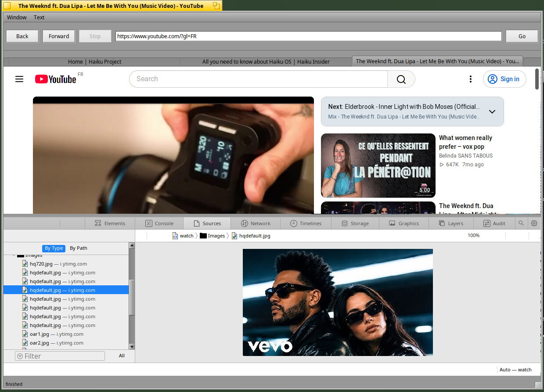Click the URL address field

click(308, 36)
